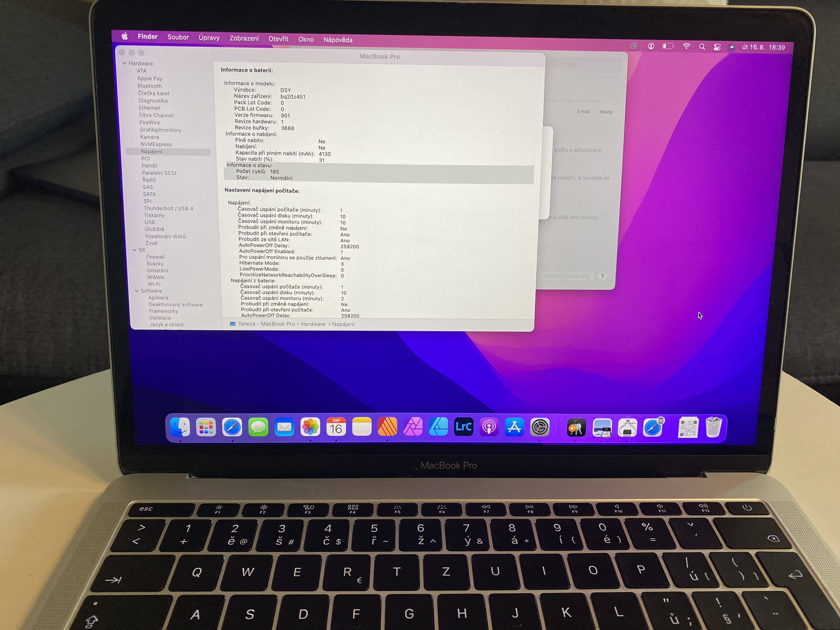Collapse the Hardware tree section

125,63
